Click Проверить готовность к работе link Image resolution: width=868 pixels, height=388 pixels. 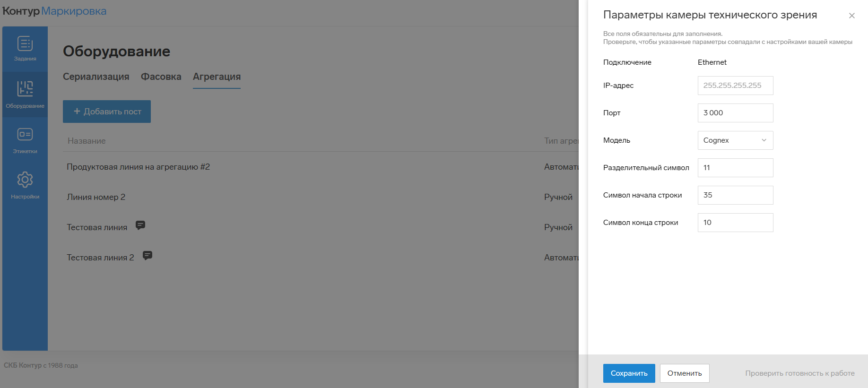[799, 373]
